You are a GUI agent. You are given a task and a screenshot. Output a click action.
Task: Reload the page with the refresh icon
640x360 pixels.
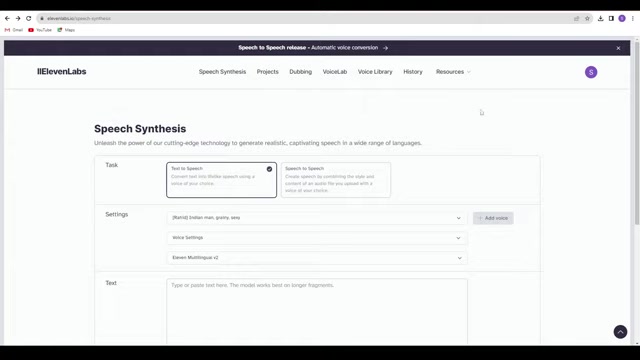click(29, 18)
